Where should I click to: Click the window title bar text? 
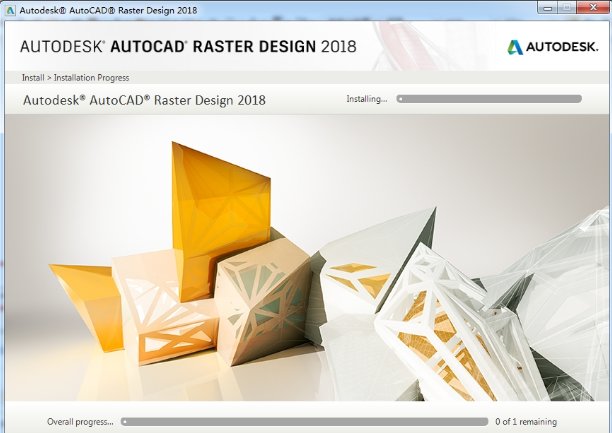(108, 10)
